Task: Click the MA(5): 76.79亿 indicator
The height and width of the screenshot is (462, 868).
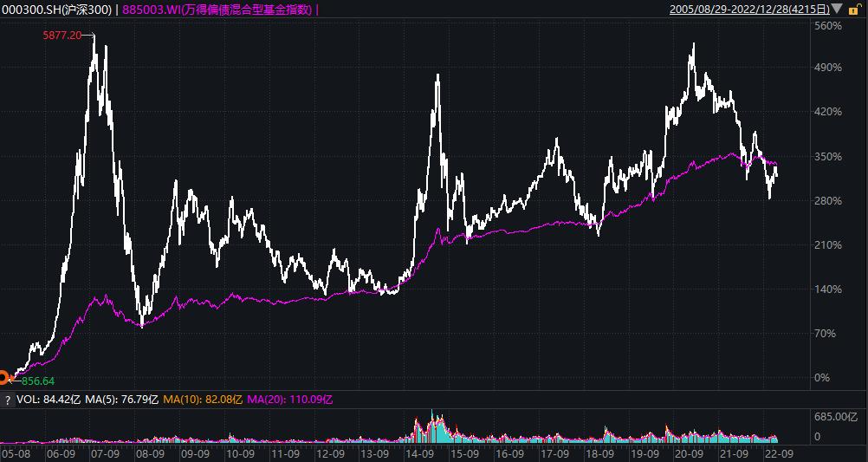Action: (122, 400)
